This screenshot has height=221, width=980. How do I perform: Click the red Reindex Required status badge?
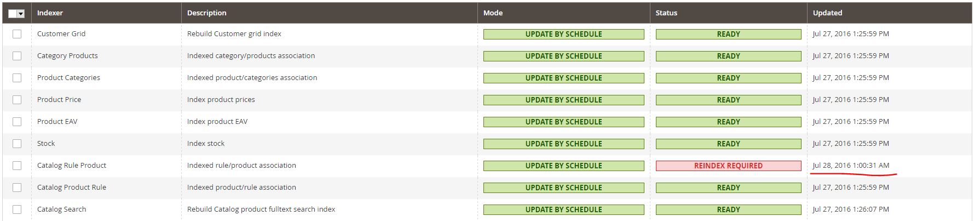[728, 166]
